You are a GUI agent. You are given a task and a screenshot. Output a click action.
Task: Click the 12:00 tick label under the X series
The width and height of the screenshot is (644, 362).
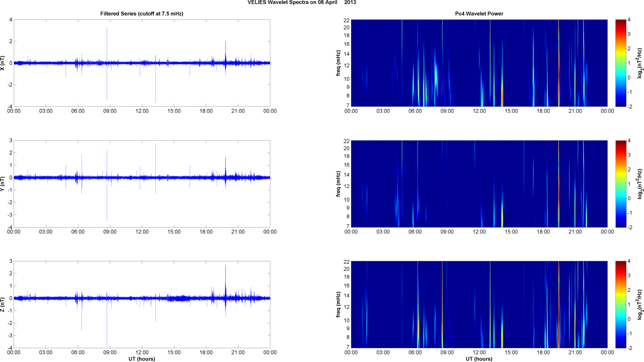[142, 111]
